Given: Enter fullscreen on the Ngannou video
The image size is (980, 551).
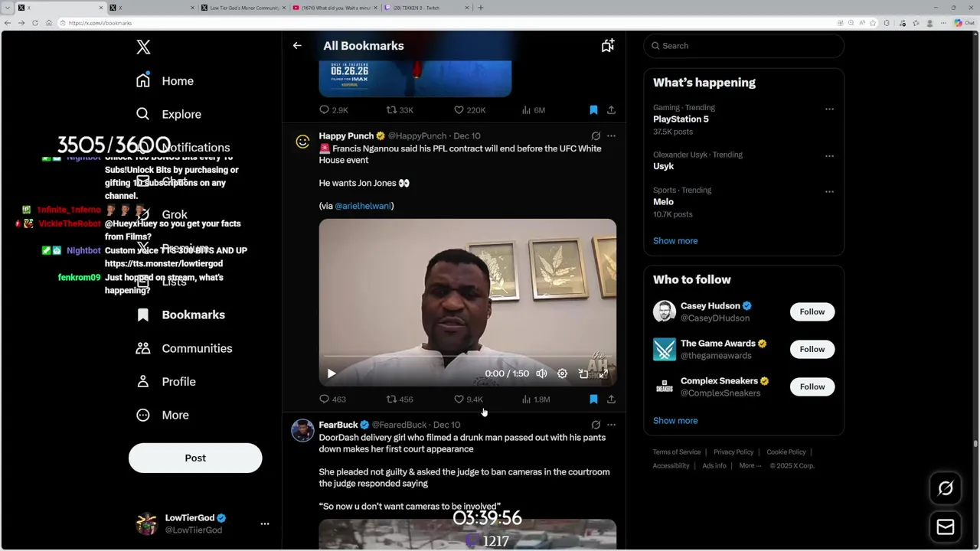Looking at the screenshot, I should 603,373.
